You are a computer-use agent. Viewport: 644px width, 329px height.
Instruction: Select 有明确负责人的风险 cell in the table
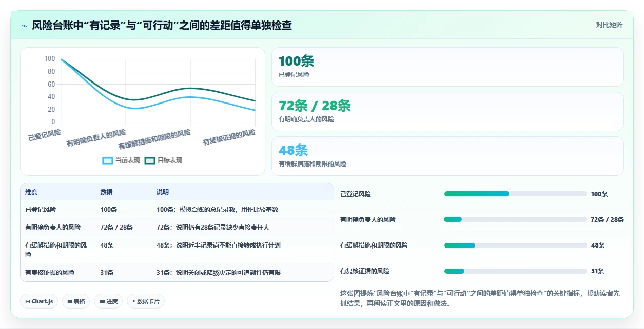pyautogui.click(x=53, y=227)
